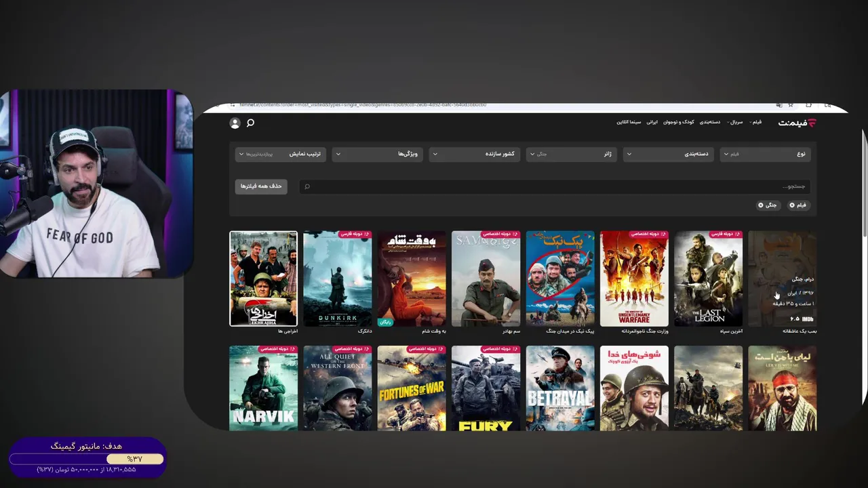Click the streamer webcam overlay
Screen dimensions: 868x488
click(96, 184)
